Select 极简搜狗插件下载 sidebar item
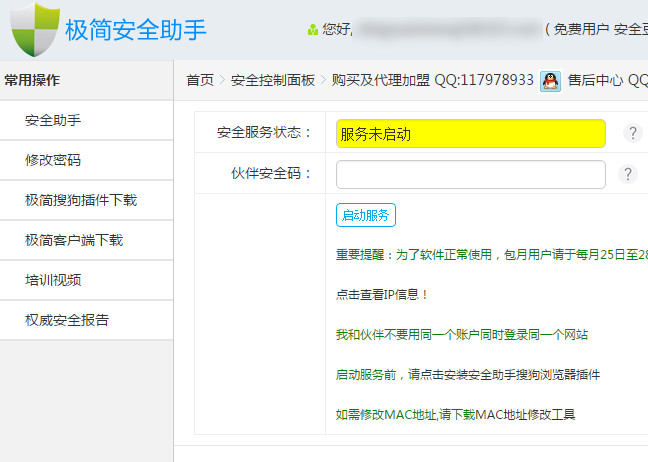 click(x=81, y=200)
